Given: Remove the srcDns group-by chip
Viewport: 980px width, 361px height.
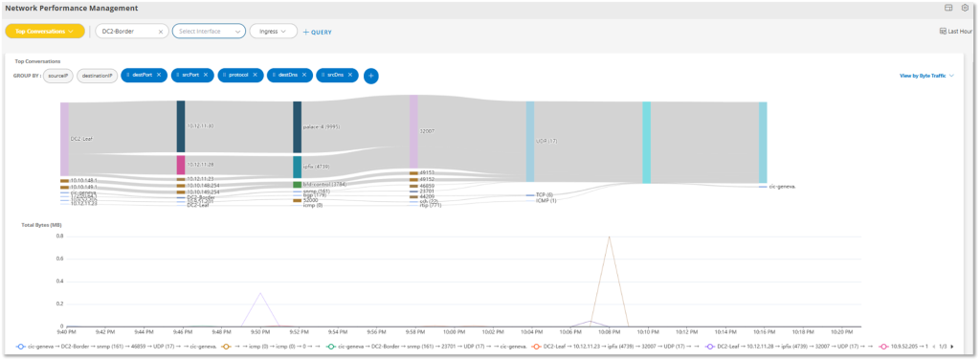Looking at the screenshot, I should (x=350, y=75).
